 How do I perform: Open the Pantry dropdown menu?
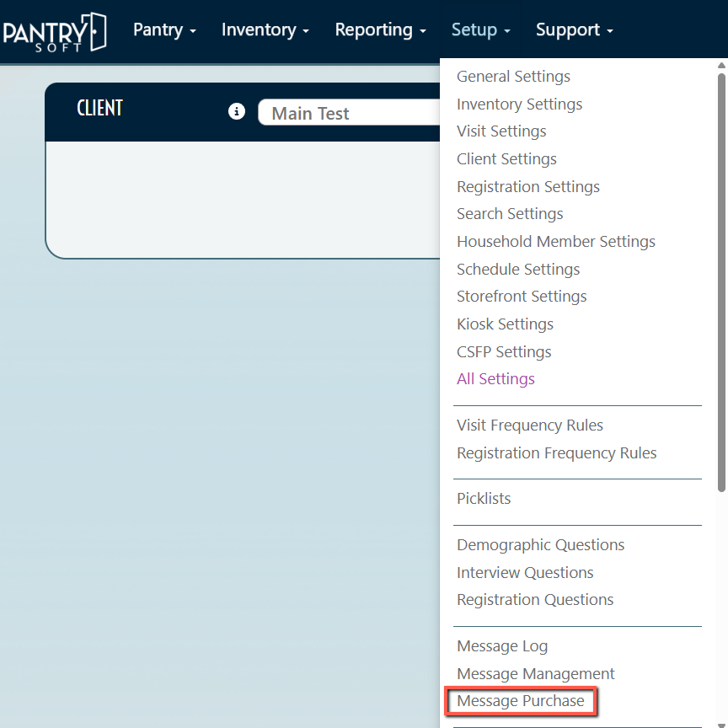click(164, 30)
